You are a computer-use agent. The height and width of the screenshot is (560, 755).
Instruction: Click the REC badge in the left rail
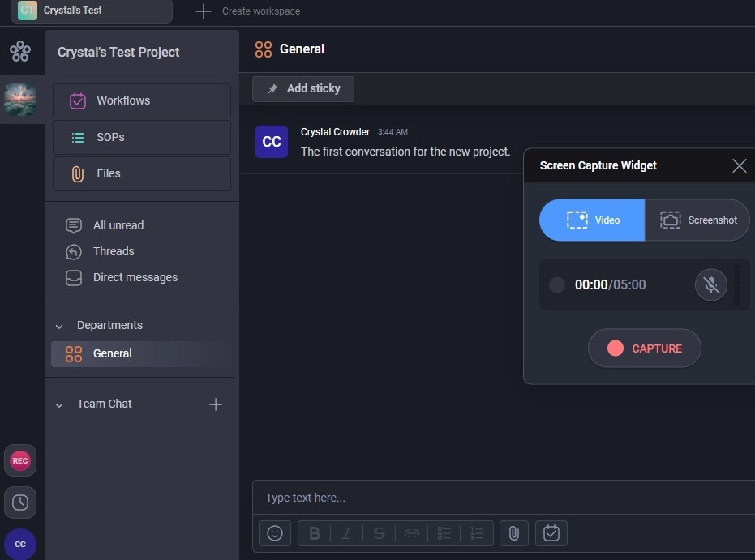point(20,460)
